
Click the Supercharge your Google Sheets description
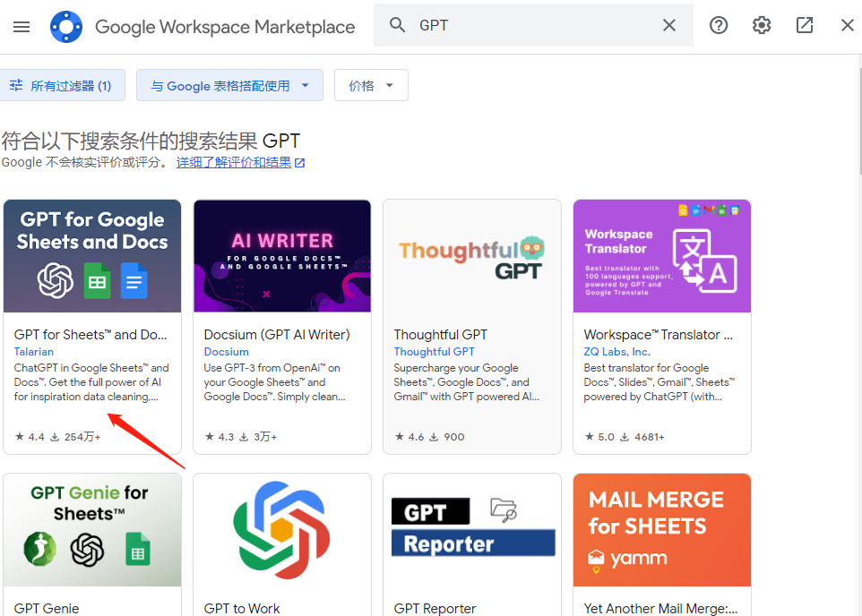tap(466, 382)
